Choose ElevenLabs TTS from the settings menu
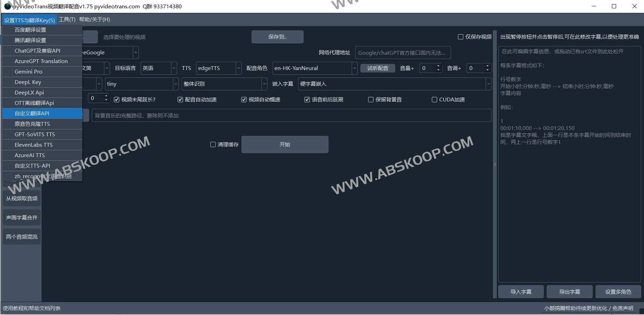The width and height of the screenshot is (644, 315). pos(34,145)
